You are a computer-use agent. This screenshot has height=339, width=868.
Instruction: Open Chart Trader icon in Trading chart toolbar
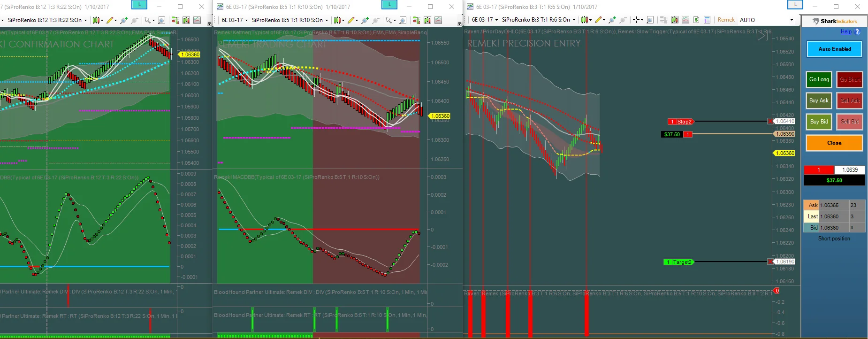416,20
